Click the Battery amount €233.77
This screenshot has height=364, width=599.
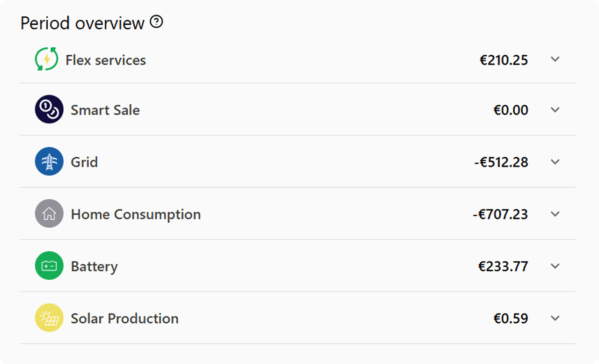point(503,267)
